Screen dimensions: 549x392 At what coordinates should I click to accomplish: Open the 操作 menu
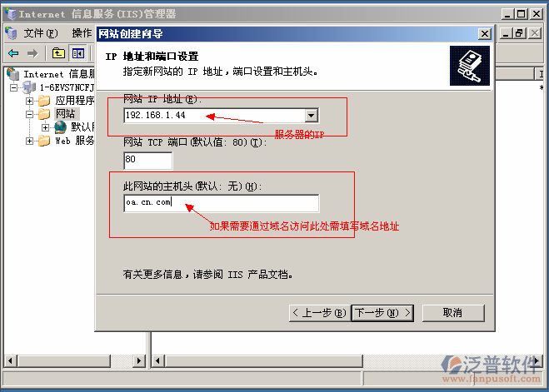[82, 33]
